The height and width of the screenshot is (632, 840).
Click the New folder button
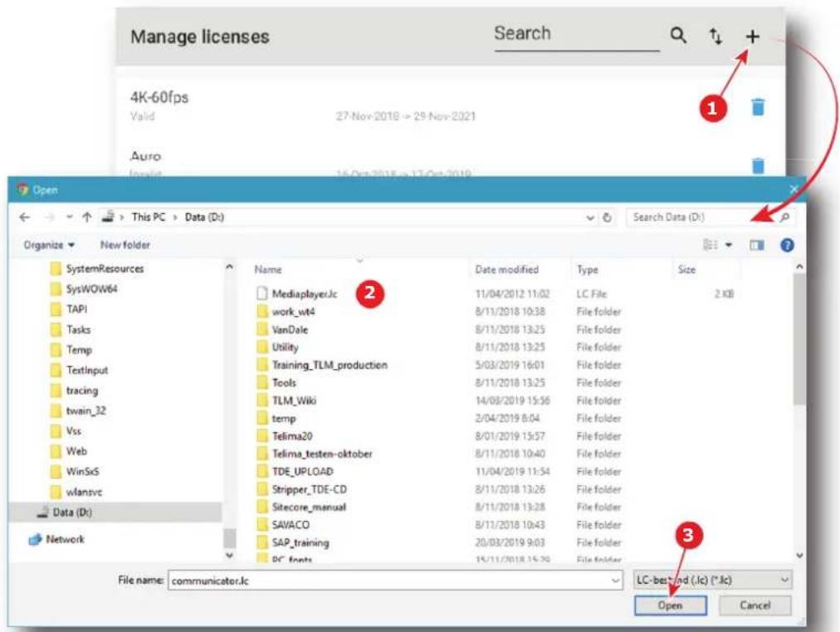pyautogui.click(x=125, y=246)
